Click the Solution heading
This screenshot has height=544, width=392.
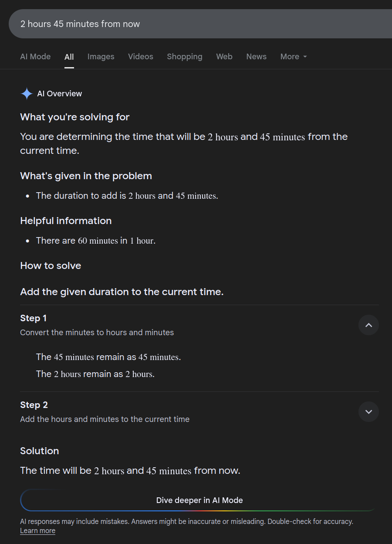tap(39, 451)
